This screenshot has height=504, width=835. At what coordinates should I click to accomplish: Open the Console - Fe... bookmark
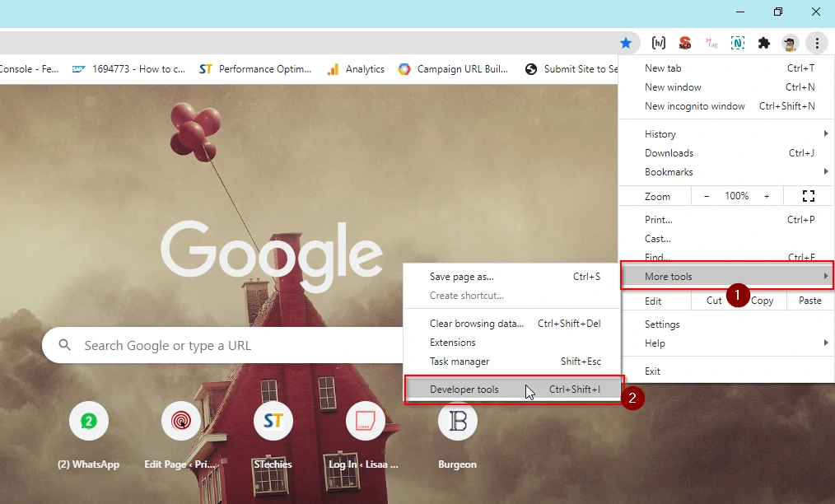pyautogui.click(x=30, y=69)
